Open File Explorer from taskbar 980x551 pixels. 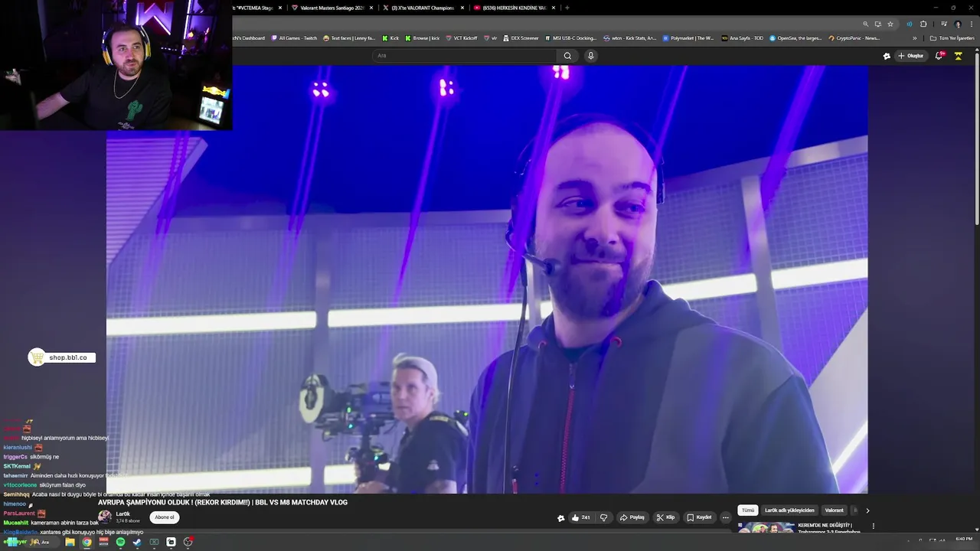70,542
